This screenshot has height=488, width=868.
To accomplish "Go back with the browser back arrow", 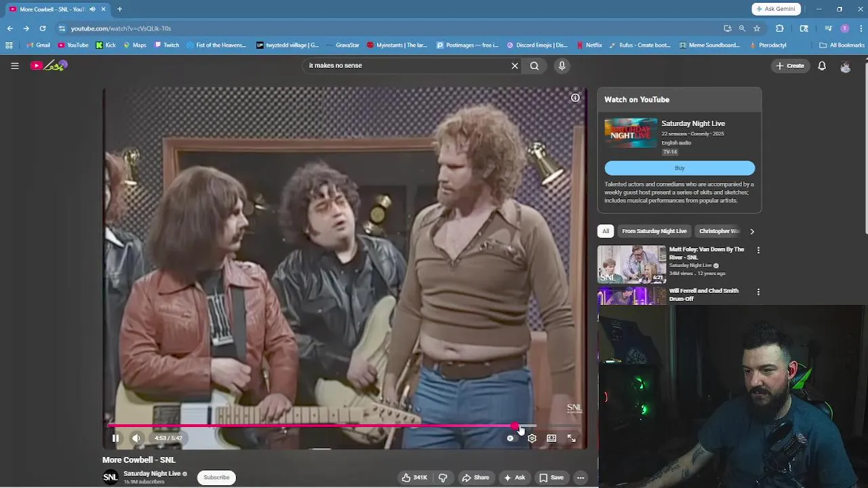I will [x=9, y=28].
